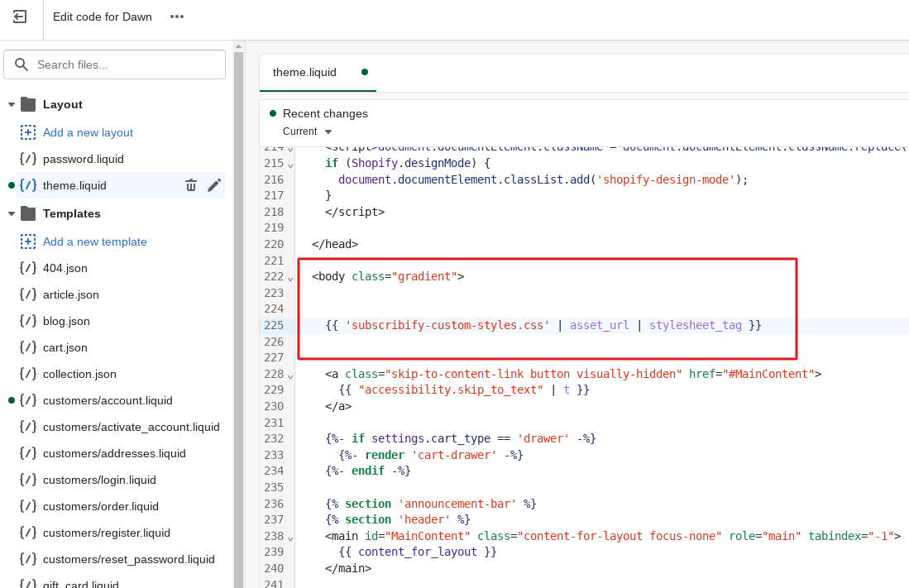The height and width of the screenshot is (588, 909).
Task: Fold code at line 228
Action: 290,376
